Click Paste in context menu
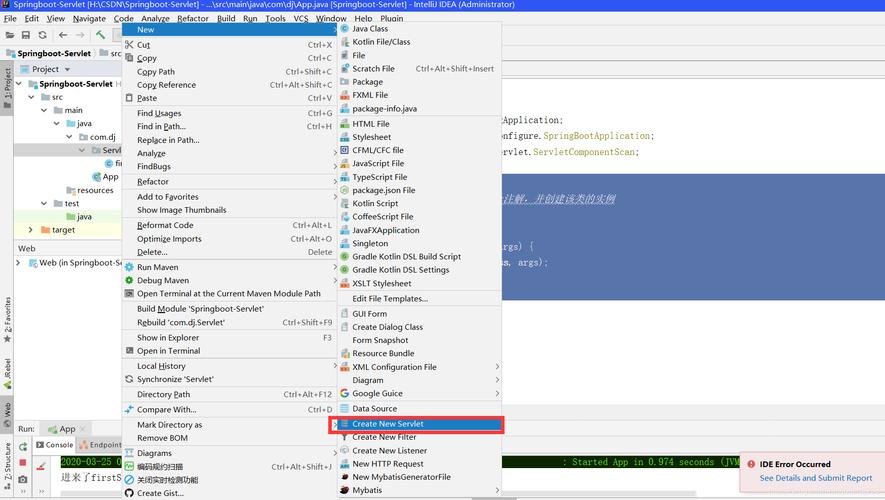 229,98
